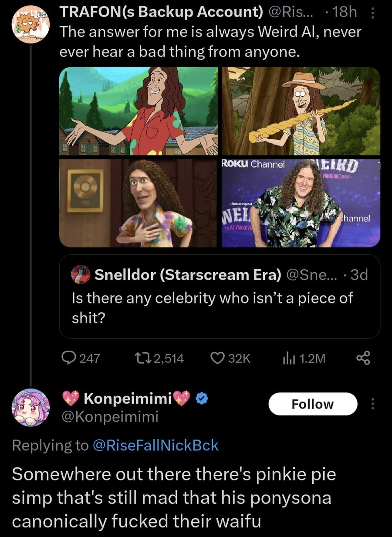
Task: Open the @RiseFallNickBck mention link
Action: tap(156, 445)
